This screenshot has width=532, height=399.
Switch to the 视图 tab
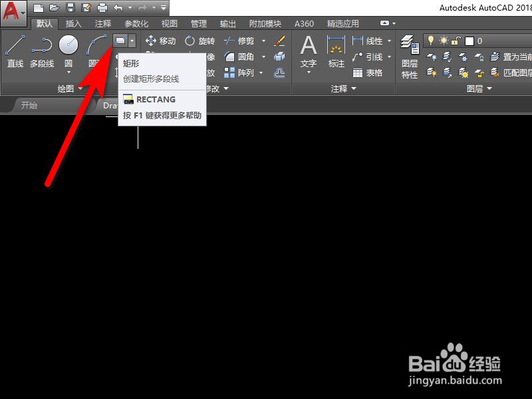coord(170,23)
